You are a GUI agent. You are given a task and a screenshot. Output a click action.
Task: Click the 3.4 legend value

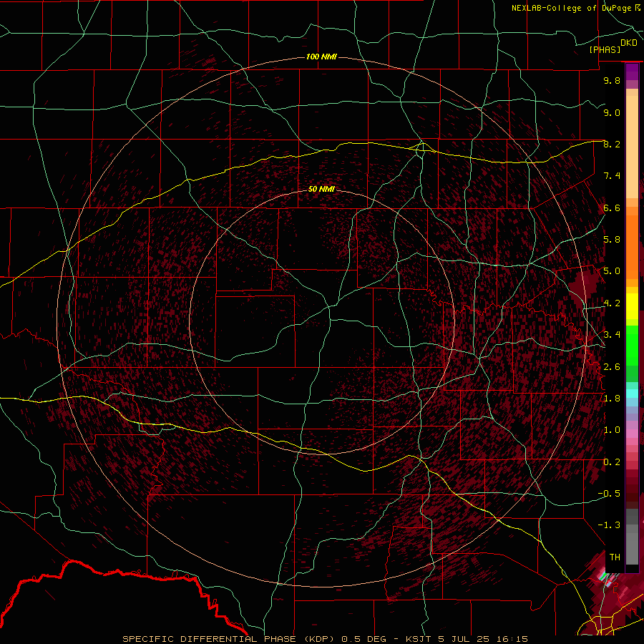coord(612,335)
